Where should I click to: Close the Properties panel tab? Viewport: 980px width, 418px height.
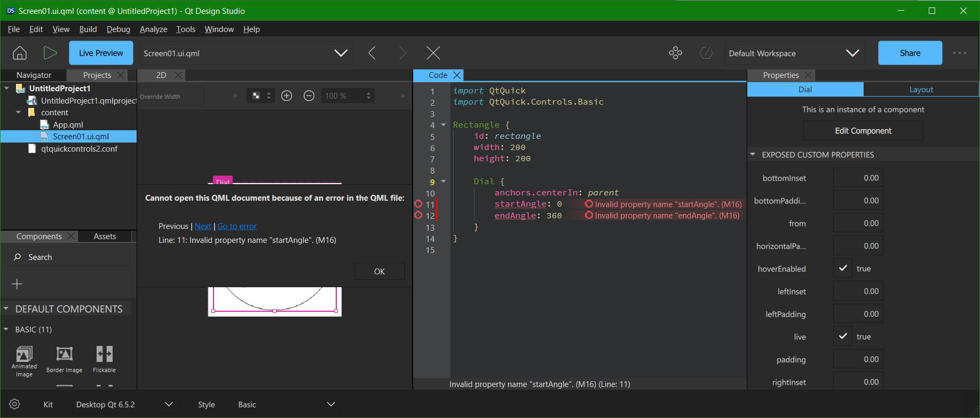coord(808,75)
